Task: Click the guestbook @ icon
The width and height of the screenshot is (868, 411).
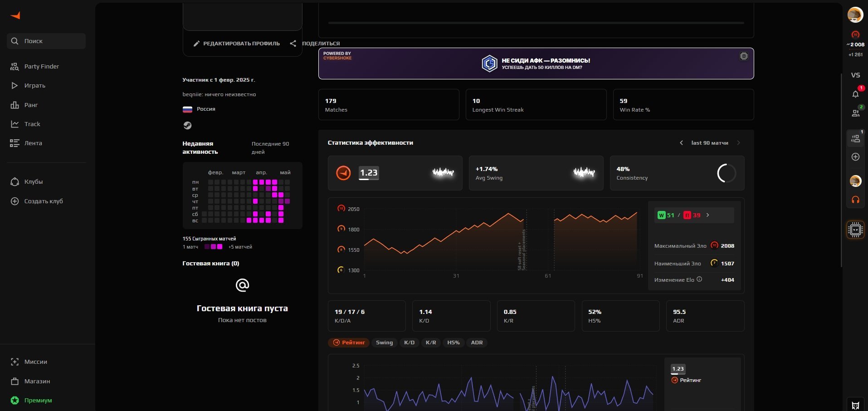Action: tap(243, 285)
